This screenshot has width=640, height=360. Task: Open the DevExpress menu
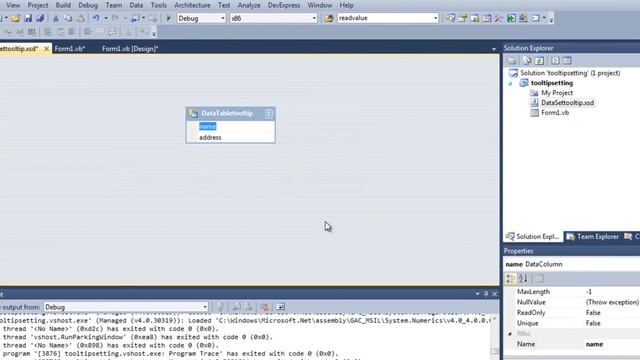pos(284,5)
